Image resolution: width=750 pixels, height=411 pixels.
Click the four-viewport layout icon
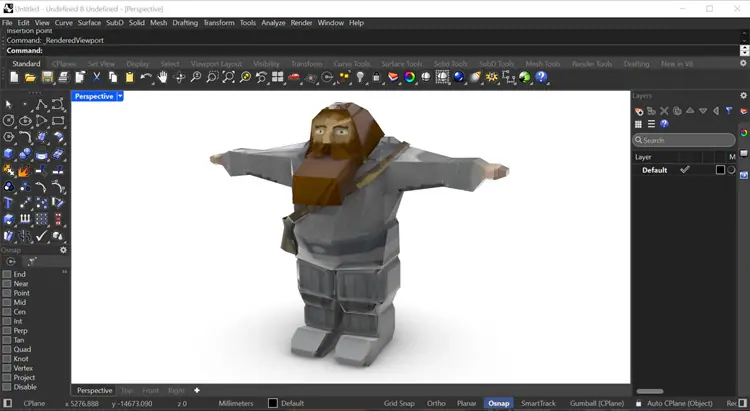click(277, 77)
